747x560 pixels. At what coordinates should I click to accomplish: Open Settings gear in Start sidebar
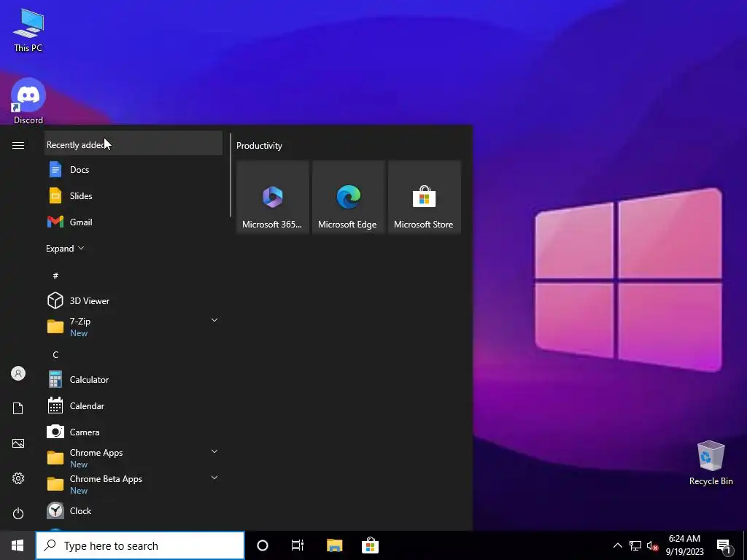[18, 478]
